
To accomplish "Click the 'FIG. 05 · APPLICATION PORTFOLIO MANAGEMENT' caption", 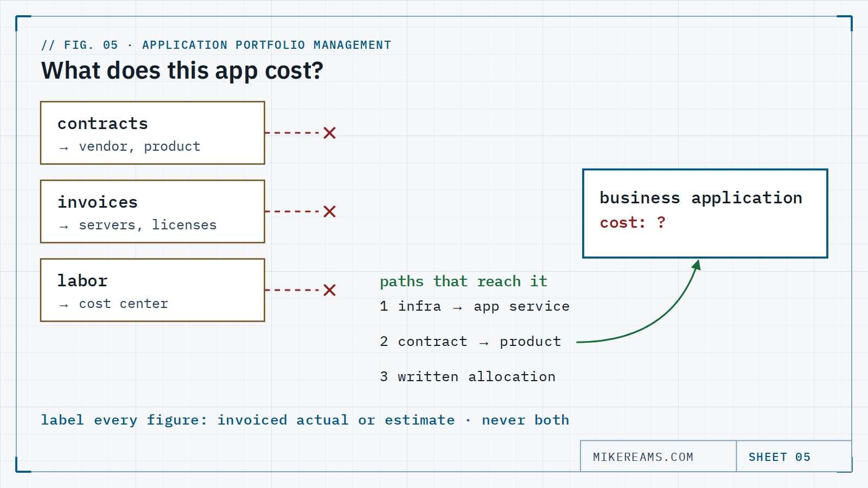I will tap(216, 45).
